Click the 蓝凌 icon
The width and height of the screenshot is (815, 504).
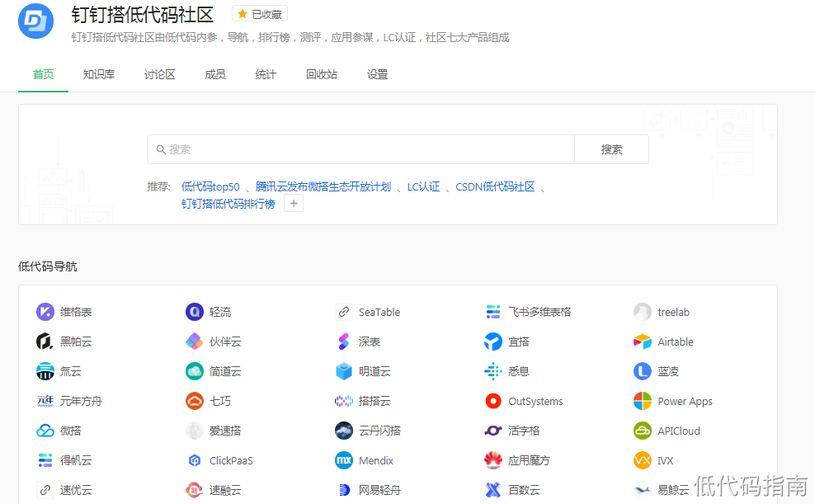coord(643,371)
